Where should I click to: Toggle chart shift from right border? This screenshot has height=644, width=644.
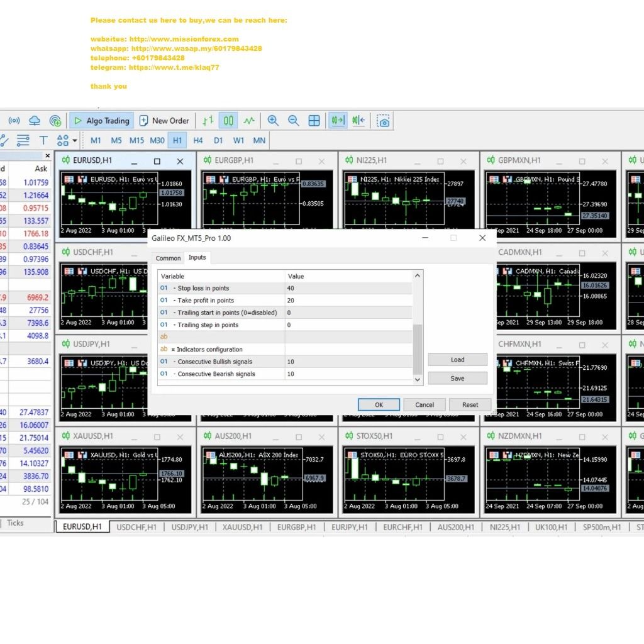(x=358, y=121)
